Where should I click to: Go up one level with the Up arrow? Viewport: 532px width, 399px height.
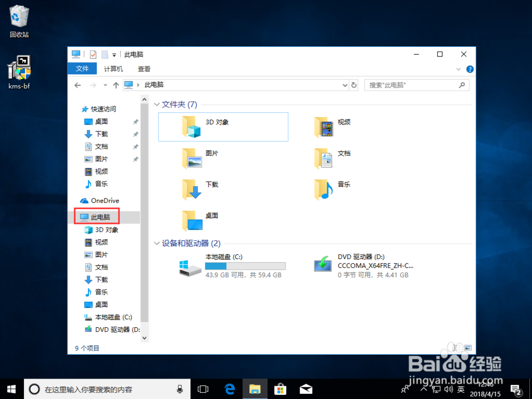pos(116,85)
